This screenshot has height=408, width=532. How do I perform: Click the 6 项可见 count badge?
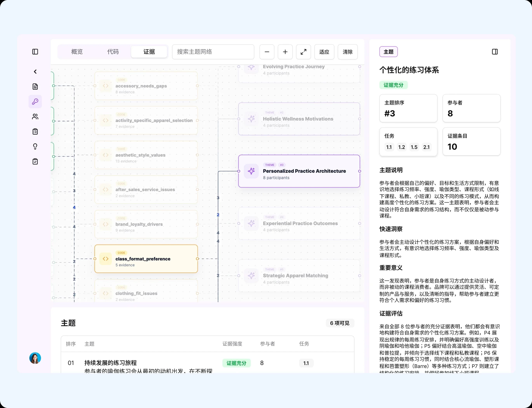coord(340,323)
